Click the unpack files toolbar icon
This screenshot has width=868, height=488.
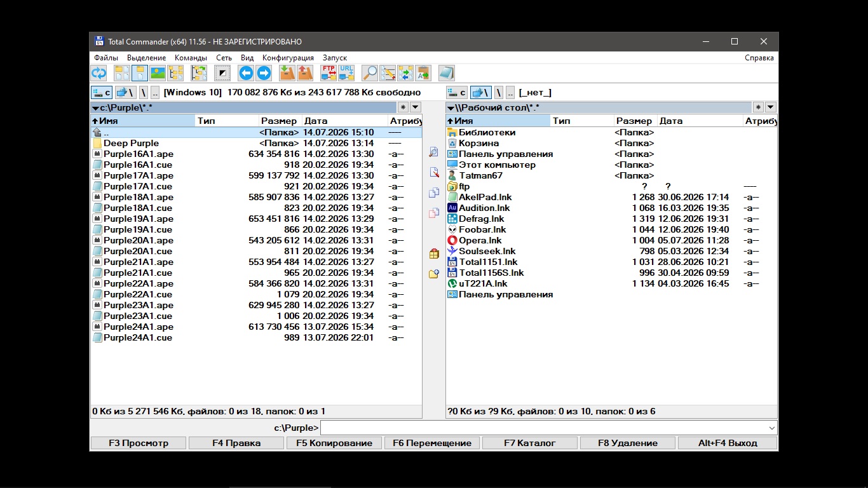pos(305,73)
